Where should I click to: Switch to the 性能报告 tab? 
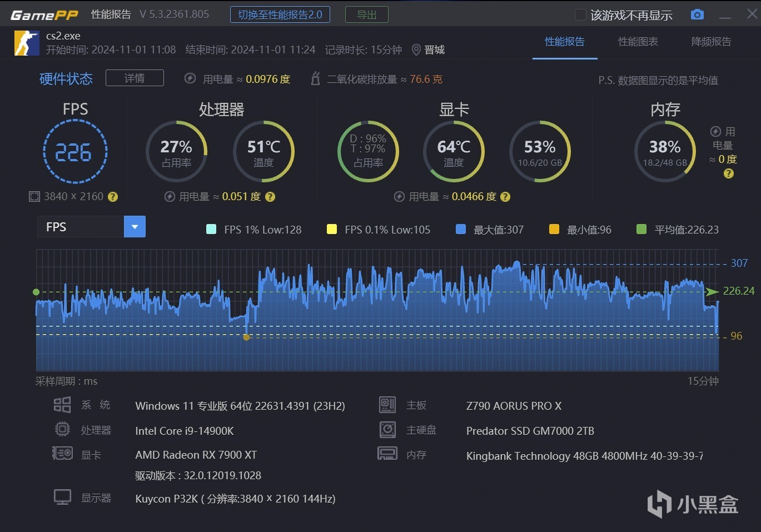click(565, 42)
